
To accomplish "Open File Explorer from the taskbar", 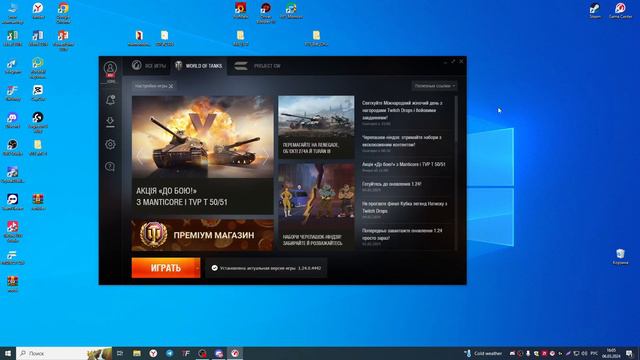I will point(137,353).
